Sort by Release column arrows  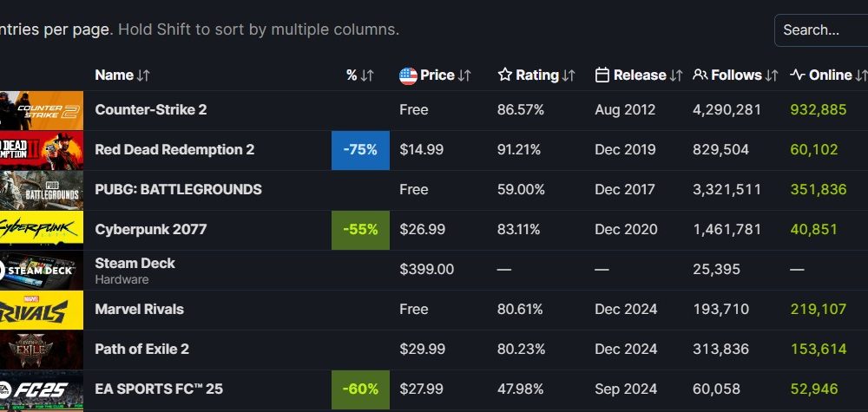click(x=676, y=75)
